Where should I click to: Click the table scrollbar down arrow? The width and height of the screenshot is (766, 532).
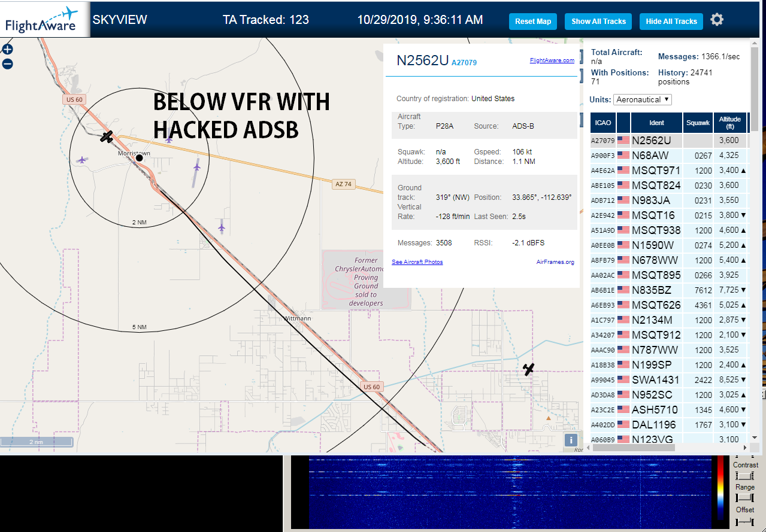(754, 437)
